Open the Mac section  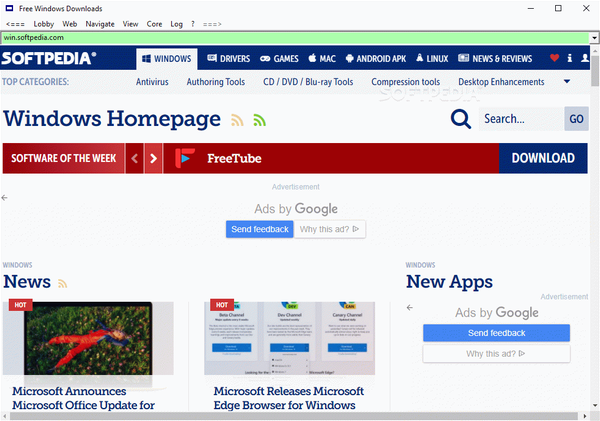pyautogui.click(x=322, y=59)
